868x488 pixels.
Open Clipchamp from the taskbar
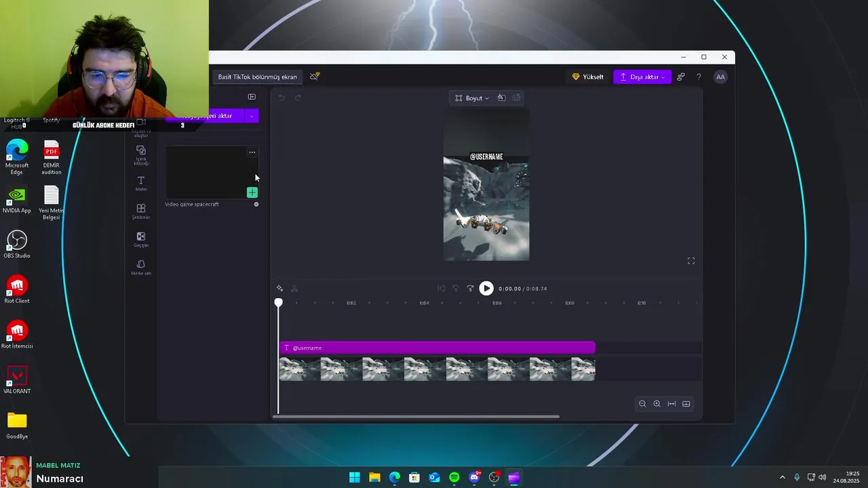[514, 478]
